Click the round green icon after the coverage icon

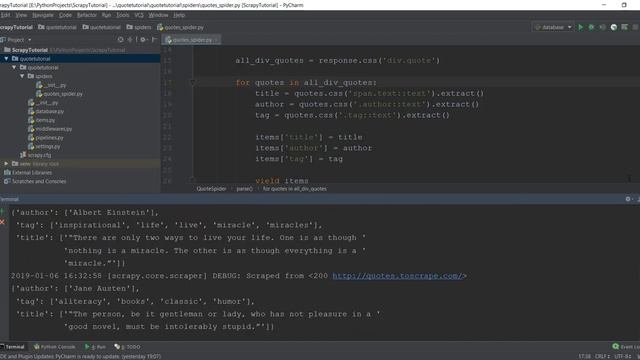613,27
